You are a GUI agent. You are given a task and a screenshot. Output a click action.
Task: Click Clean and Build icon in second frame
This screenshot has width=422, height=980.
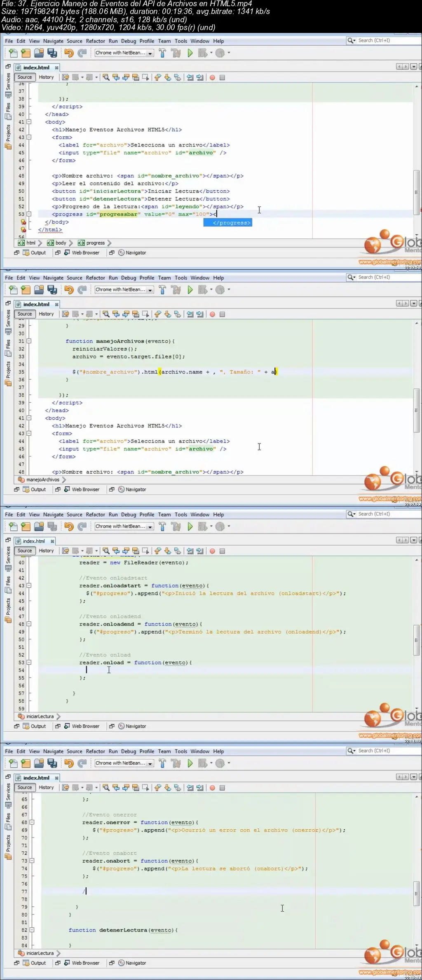coord(176,290)
